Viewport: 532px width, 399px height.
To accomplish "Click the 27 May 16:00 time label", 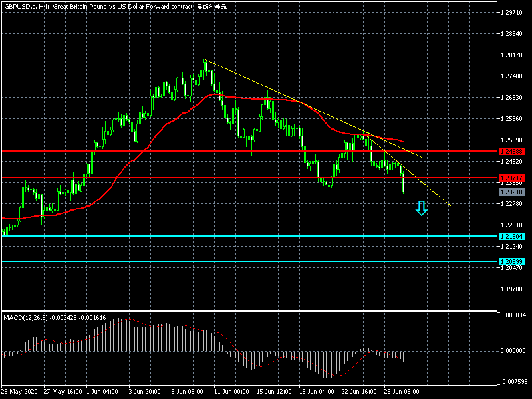I will [x=63, y=392].
